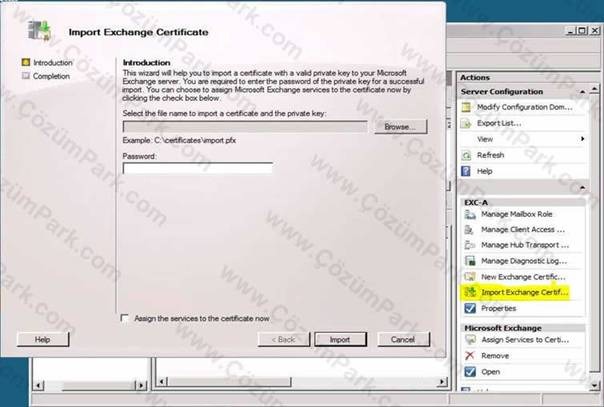The image size is (604, 407).
Task: Click the Actions pane header
Action: [475, 77]
